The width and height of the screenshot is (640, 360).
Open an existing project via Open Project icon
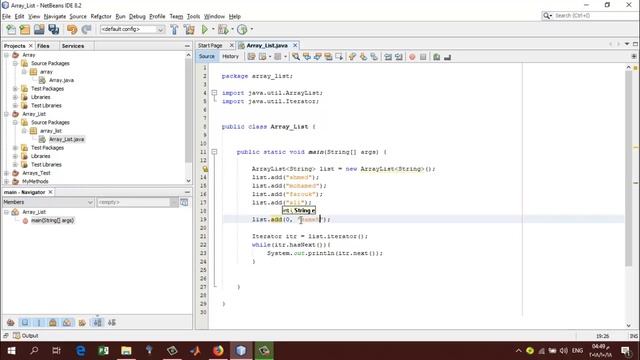pos(39,29)
